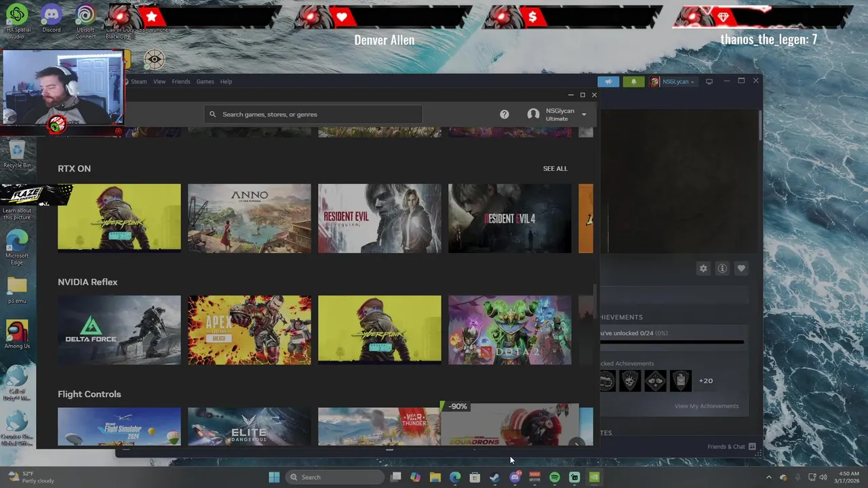Select the Anno game tile
Viewport: 868px width, 488px height.
pos(250,218)
